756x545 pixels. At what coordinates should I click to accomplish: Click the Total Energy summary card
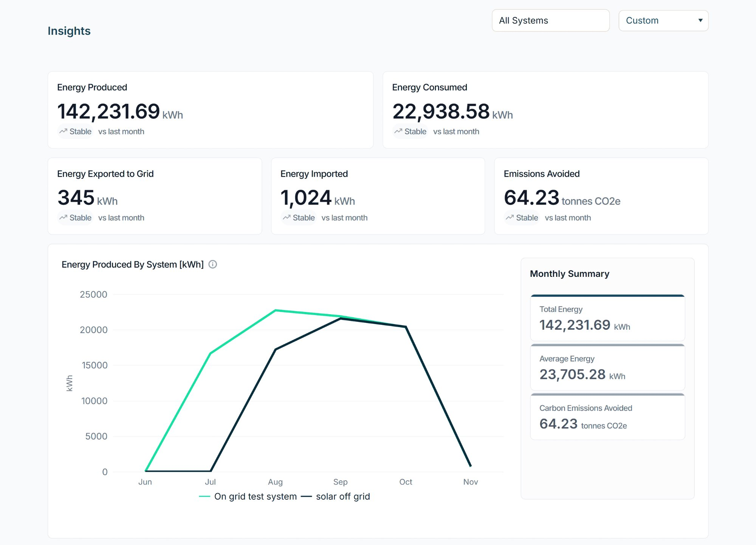(607, 318)
